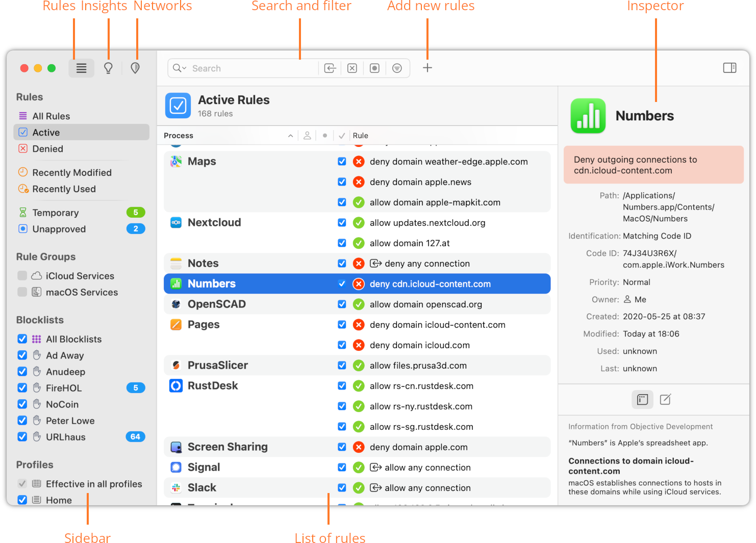Screen dimensions: 756x543
Task: Edit the rule with the pencil icon
Action: point(666,399)
